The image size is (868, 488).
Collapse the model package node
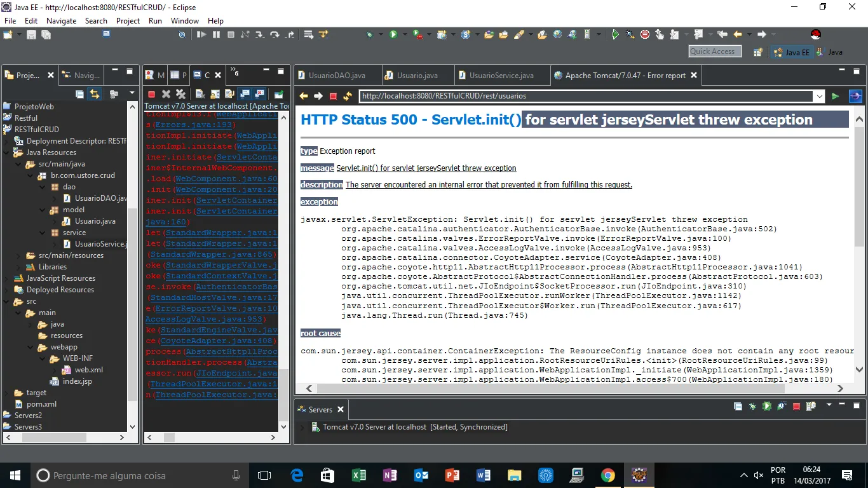click(42, 210)
